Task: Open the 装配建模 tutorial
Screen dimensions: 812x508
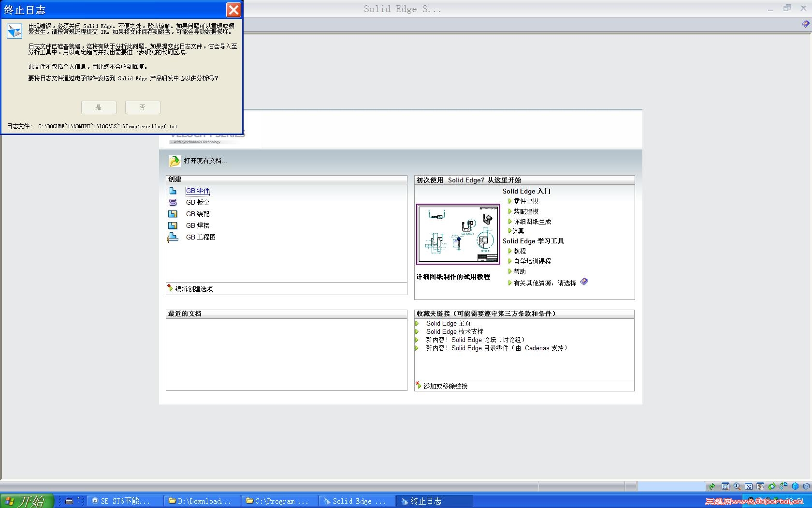Action: point(526,211)
